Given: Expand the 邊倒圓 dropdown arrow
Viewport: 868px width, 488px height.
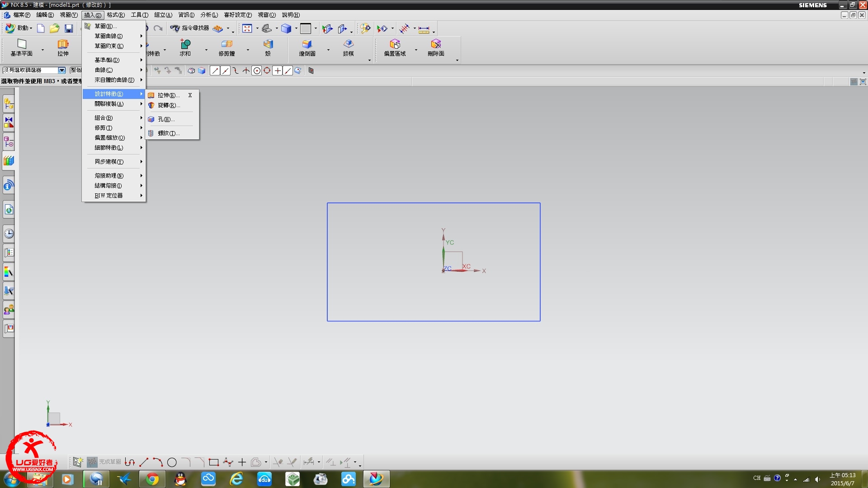Looking at the screenshot, I should (328, 50).
